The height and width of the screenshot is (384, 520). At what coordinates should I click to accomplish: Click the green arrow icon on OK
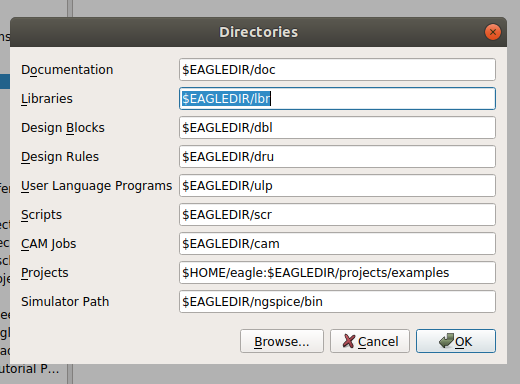[x=446, y=341]
